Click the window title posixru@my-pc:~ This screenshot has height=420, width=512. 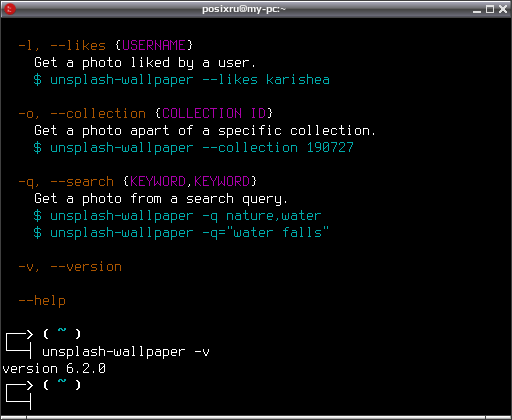click(x=244, y=9)
